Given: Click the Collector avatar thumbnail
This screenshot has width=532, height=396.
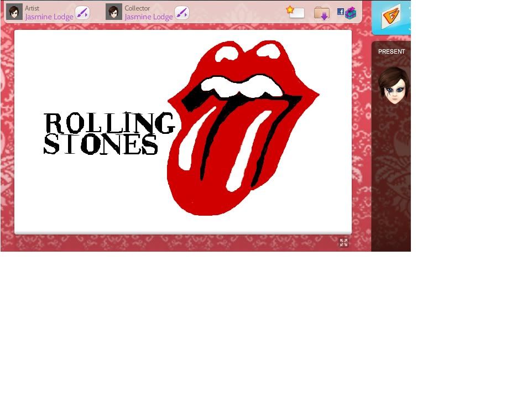Looking at the screenshot, I should pyautogui.click(x=114, y=12).
